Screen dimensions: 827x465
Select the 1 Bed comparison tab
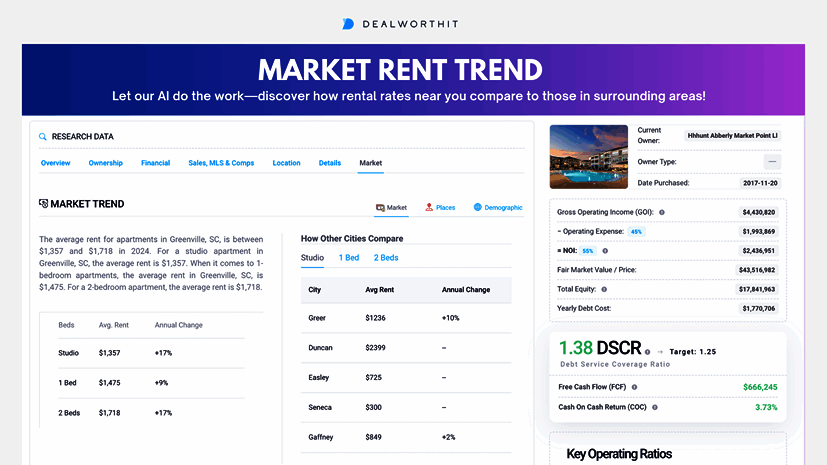[x=349, y=258]
